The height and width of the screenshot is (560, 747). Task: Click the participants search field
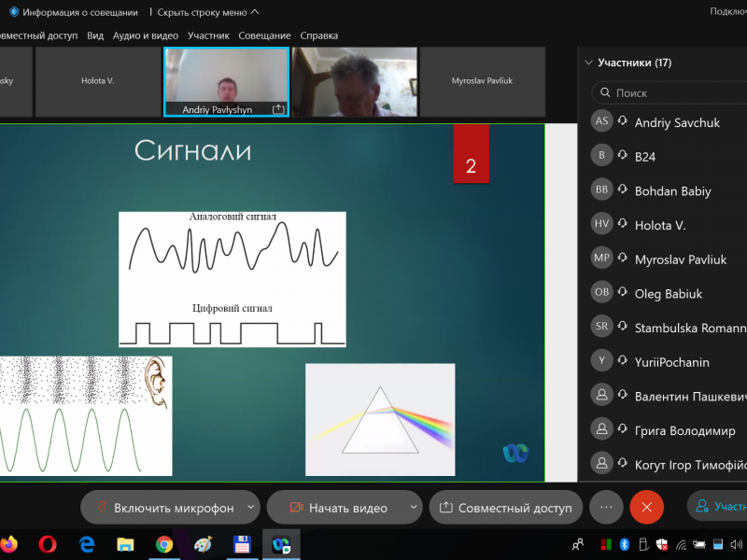tap(672, 93)
